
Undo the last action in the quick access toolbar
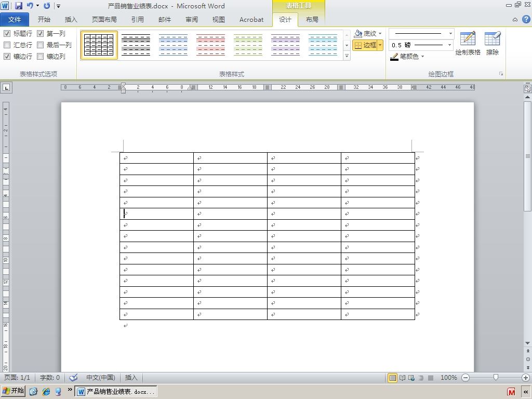(x=30, y=5)
